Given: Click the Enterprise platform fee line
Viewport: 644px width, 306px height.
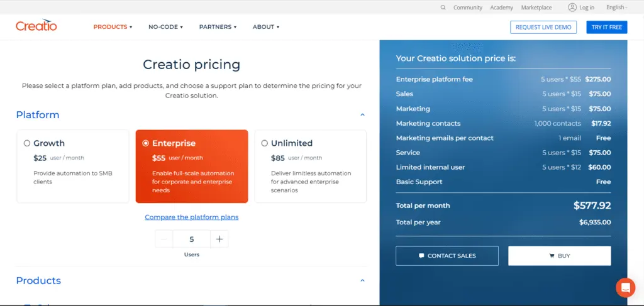Looking at the screenshot, I should coord(503,79).
